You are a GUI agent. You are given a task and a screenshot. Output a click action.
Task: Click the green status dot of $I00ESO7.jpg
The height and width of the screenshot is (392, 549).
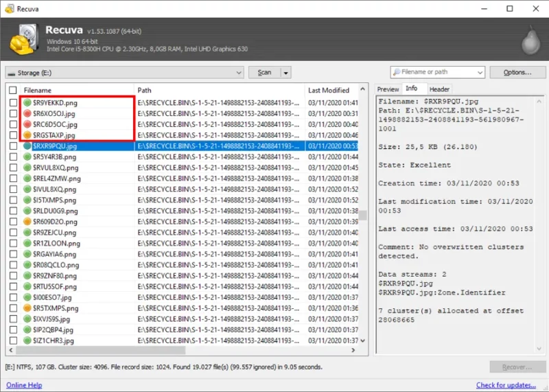27,297
